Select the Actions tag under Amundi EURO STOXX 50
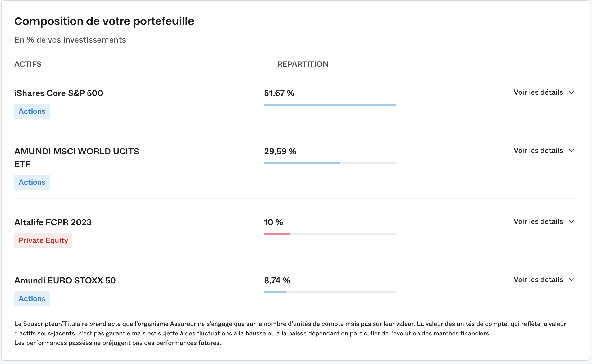This screenshot has width=592, height=364. (x=32, y=299)
